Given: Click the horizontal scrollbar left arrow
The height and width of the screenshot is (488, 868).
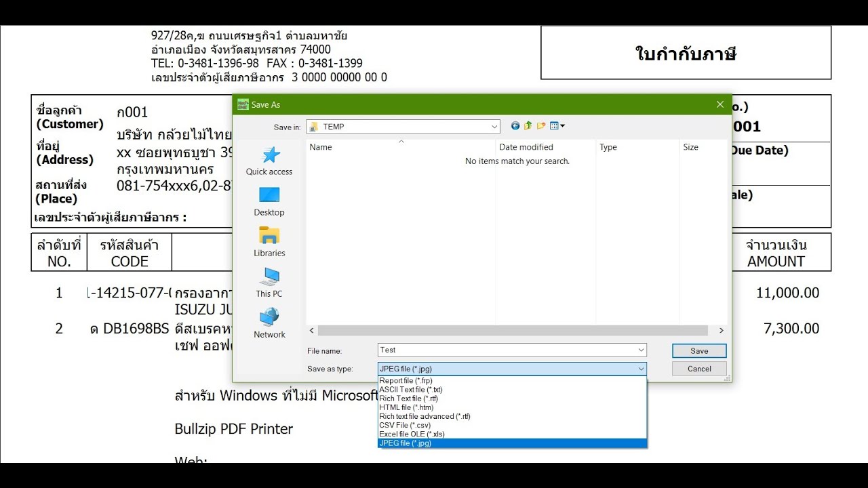Looking at the screenshot, I should click(312, 331).
